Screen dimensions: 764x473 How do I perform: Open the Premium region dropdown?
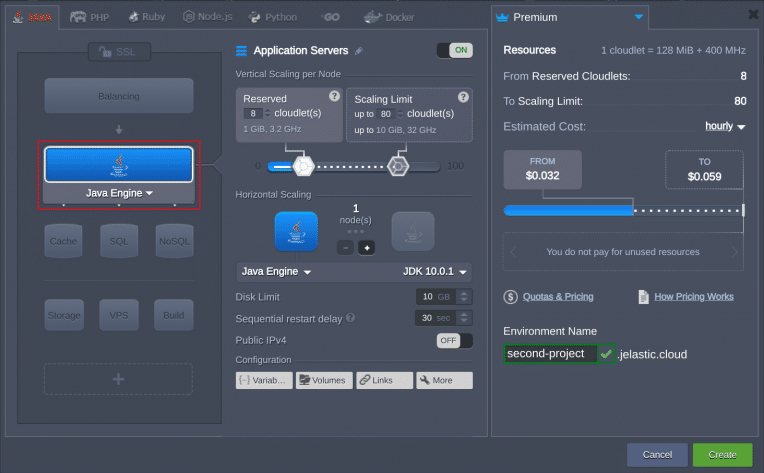pos(639,17)
